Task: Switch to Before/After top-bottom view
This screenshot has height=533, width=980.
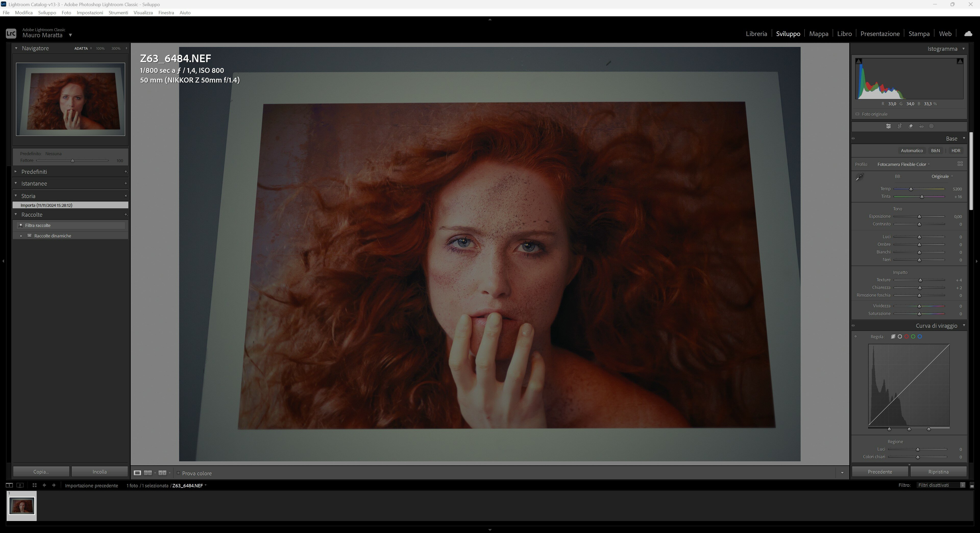Action: 162,473
